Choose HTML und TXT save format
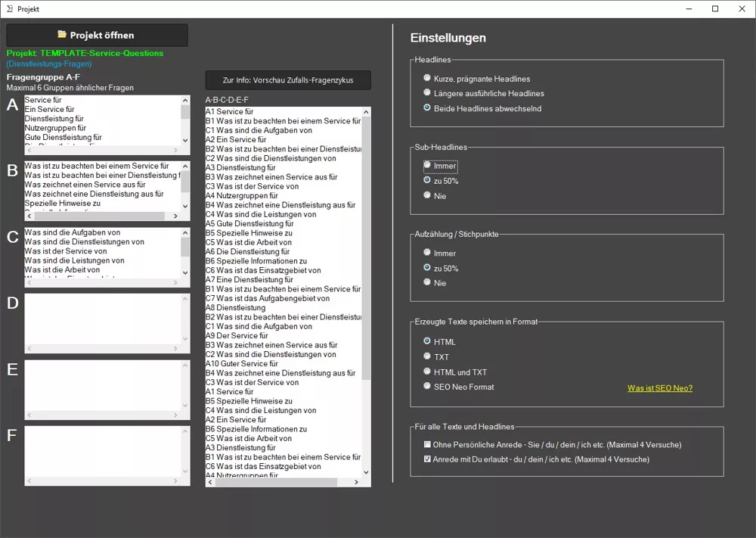The width and height of the screenshot is (756, 538). pyautogui.click(x=454, y=372)
